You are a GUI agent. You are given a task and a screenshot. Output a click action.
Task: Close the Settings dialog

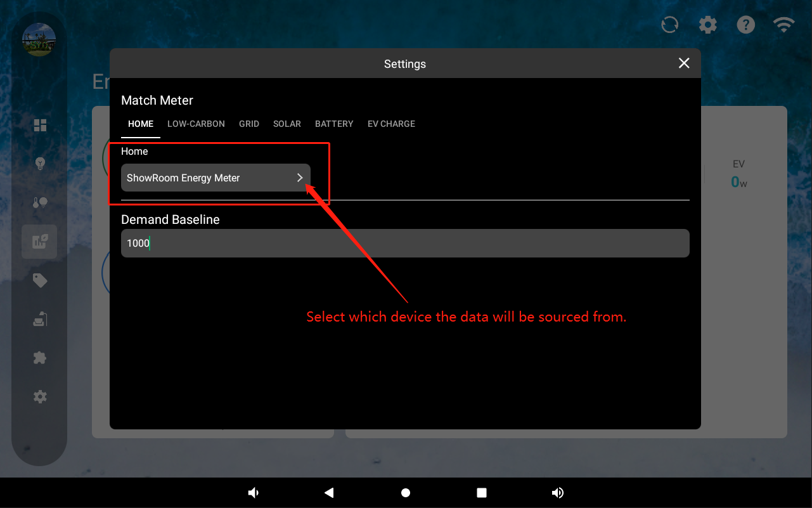[x=684, y=63]
